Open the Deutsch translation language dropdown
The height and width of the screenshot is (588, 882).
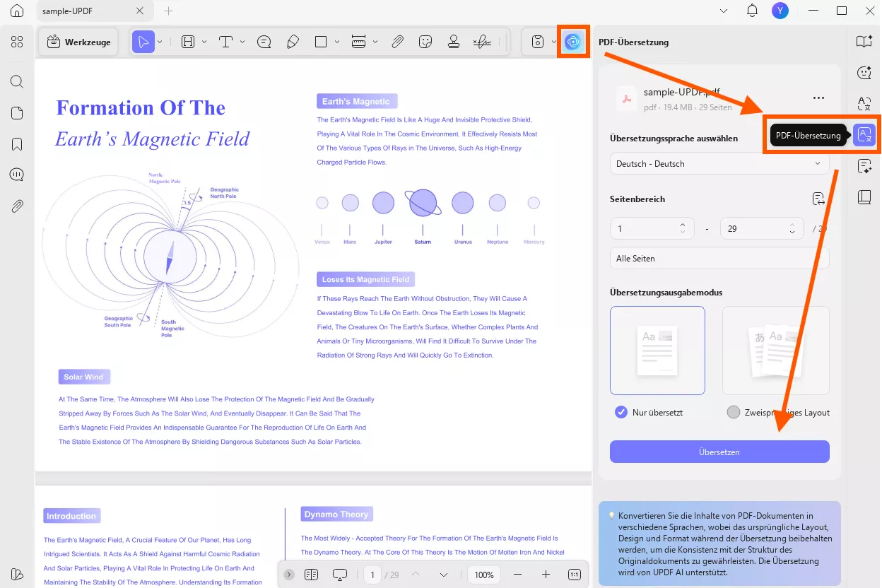(719, 163)
